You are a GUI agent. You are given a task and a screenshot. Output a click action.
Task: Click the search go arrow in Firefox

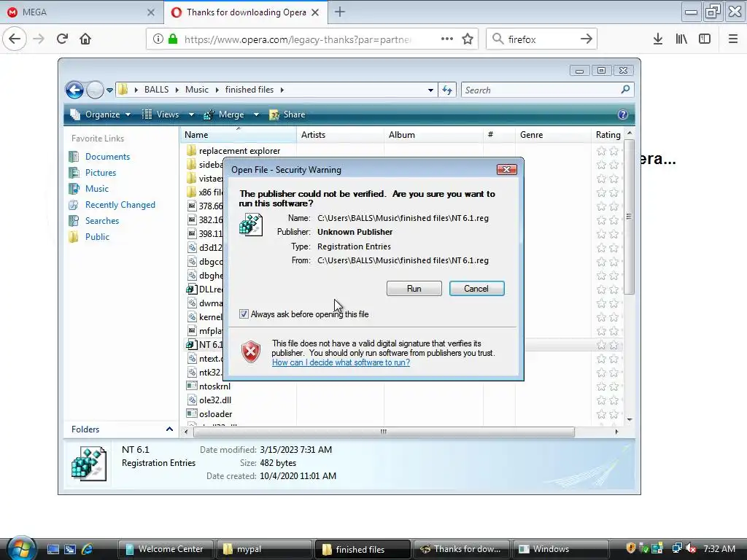(x=587, y=39)
